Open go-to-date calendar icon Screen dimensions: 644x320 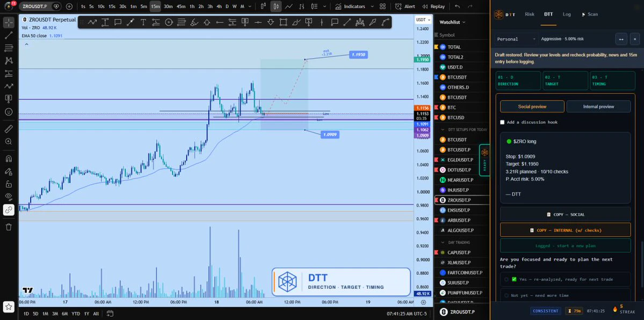(110, 314)
